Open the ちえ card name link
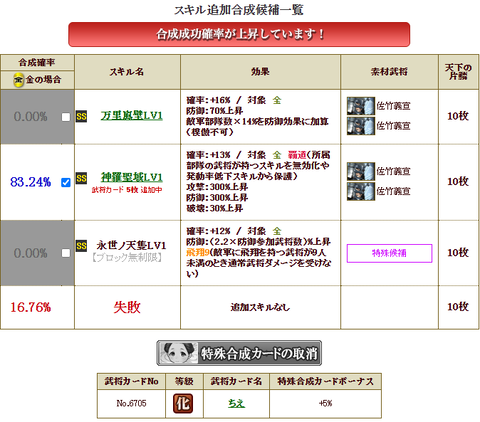The image size is (480, 422). [236, 403]
